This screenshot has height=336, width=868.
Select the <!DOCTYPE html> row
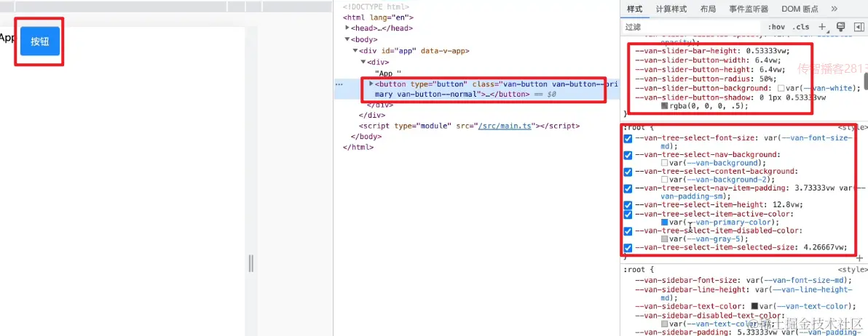[x=376, y=7]
